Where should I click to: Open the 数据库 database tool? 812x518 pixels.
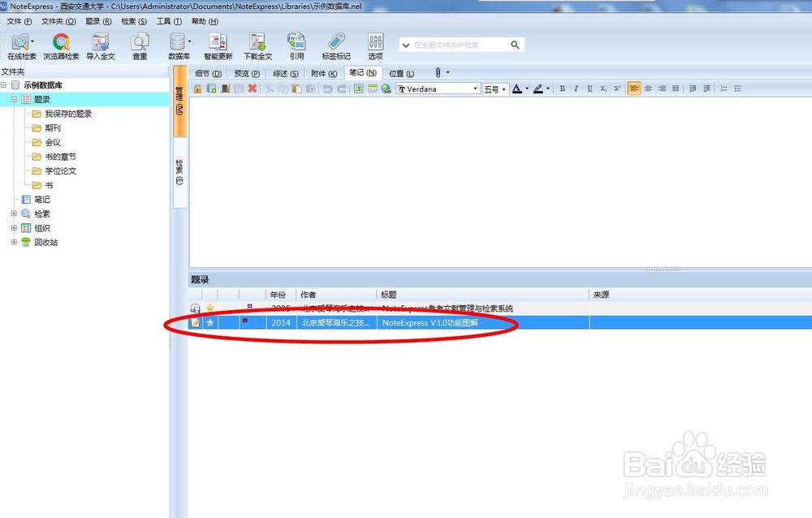pyautogui.click(x=178, y=45)
